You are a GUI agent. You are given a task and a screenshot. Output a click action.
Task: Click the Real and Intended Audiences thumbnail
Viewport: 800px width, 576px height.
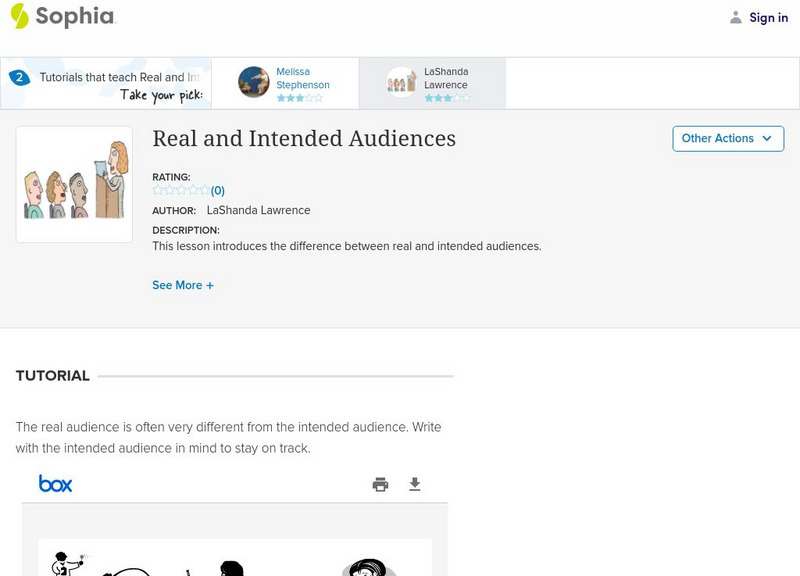pos(74,184)
